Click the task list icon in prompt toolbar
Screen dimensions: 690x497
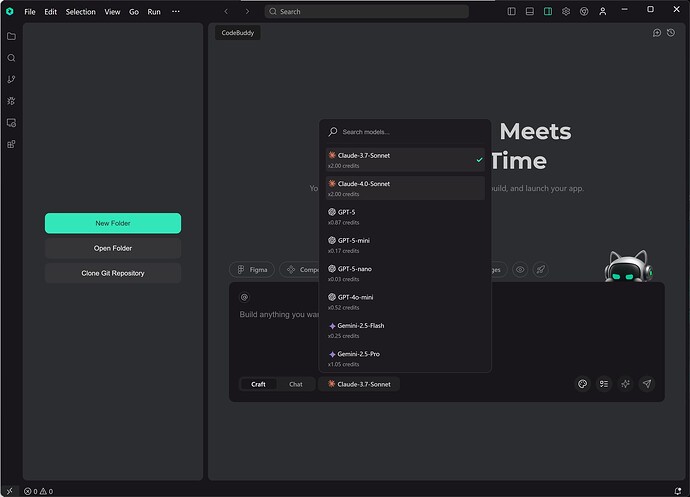604,384
